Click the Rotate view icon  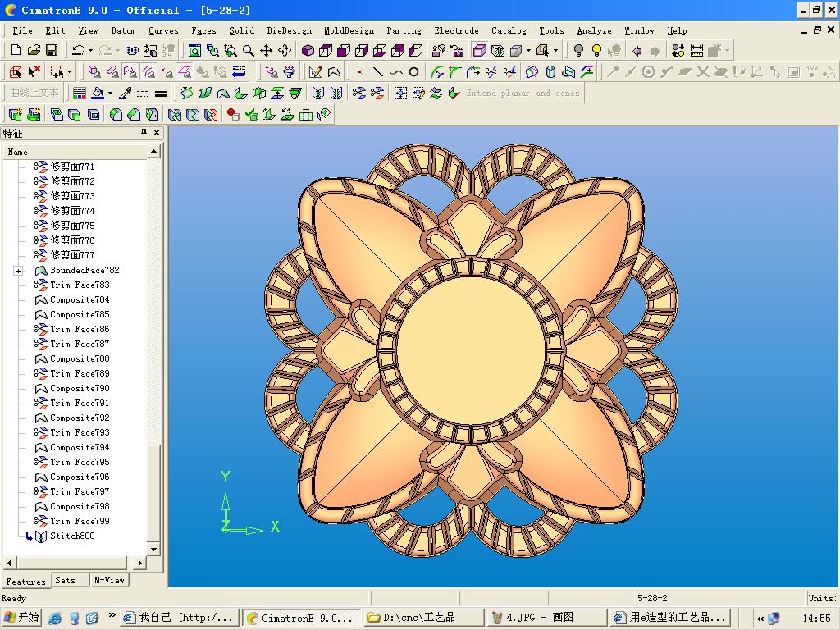click(285, 51)
